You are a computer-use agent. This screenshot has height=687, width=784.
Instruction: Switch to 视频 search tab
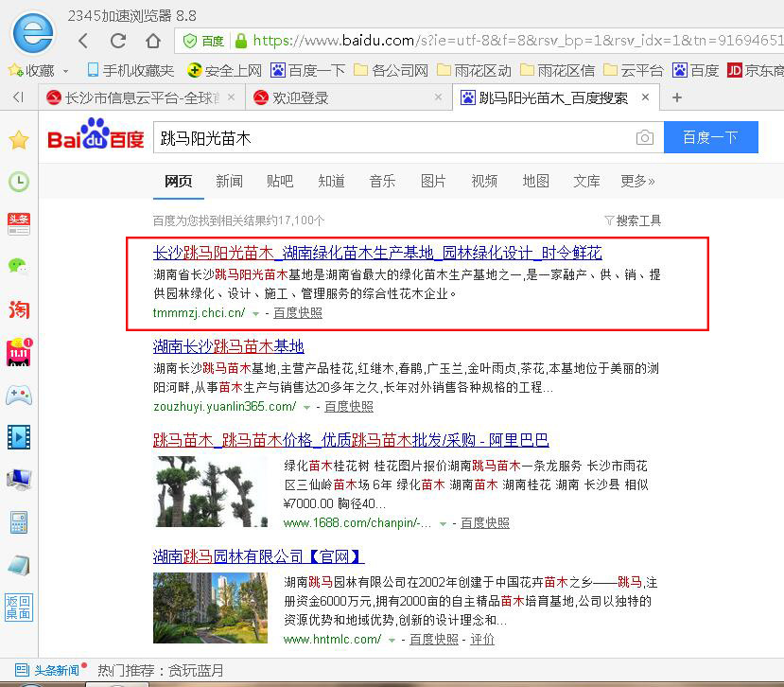pyautogui.click(x=484, y=181)
